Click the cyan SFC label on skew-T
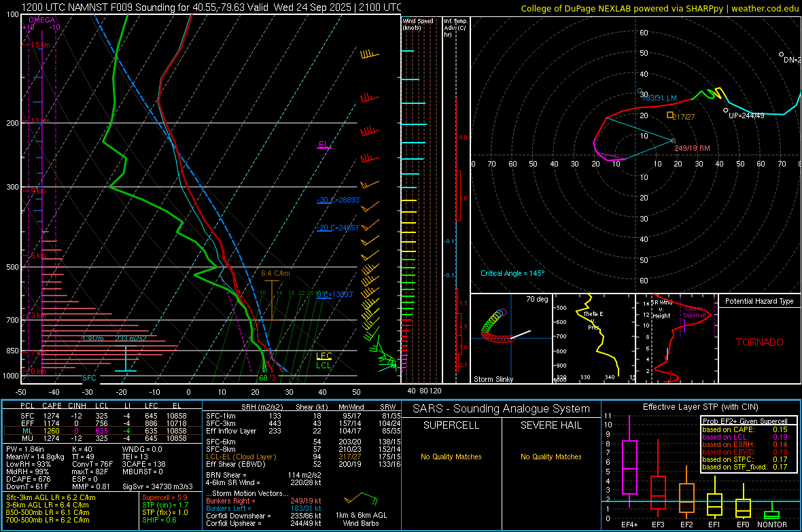802x532 pixels. coord(89,378)
